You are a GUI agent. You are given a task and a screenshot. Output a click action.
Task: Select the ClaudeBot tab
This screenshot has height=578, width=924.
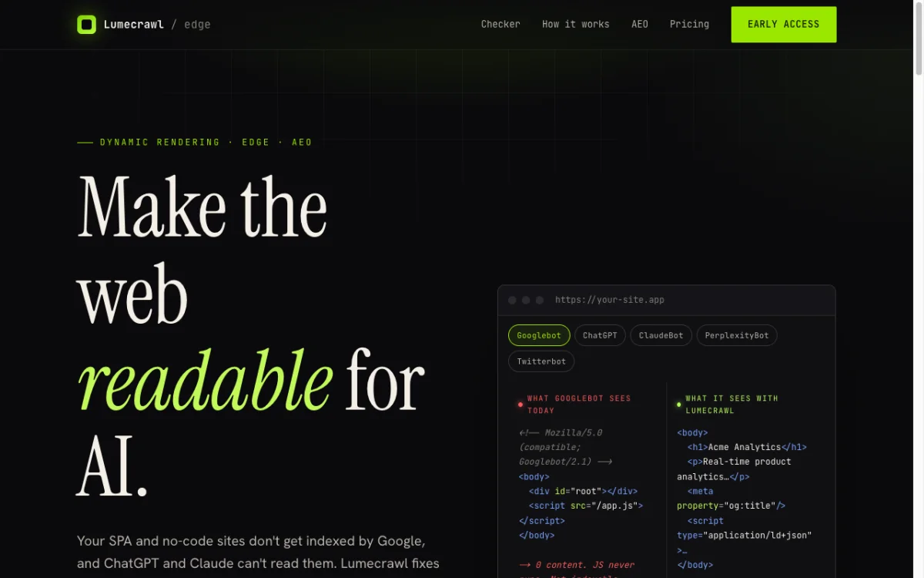point(661,336)
